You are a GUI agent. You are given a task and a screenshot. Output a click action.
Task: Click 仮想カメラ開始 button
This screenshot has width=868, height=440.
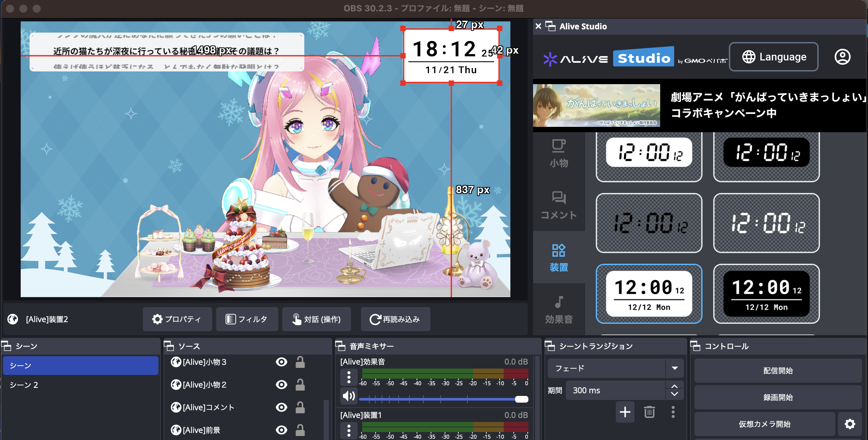(765, 424)
